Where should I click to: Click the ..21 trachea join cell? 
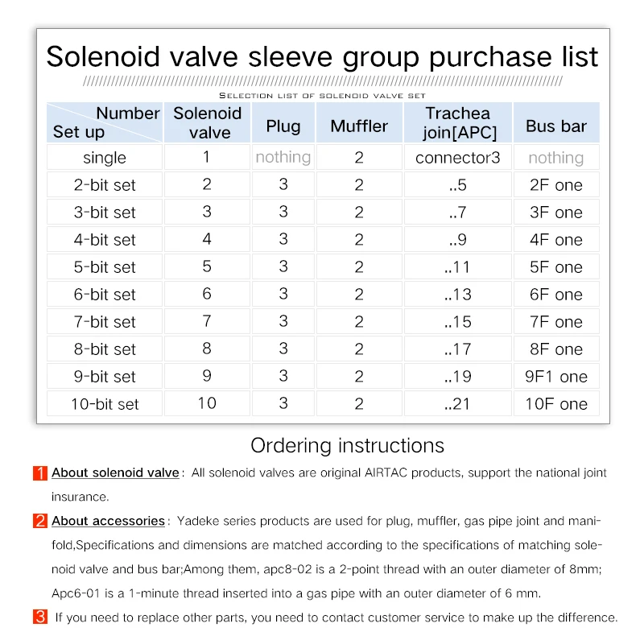tap(457, 404)
